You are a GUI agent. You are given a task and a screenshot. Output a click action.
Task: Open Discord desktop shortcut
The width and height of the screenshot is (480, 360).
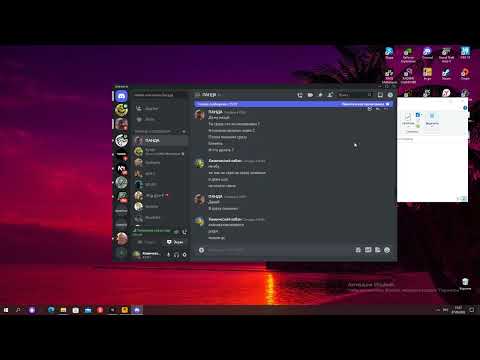coord(427,53)
